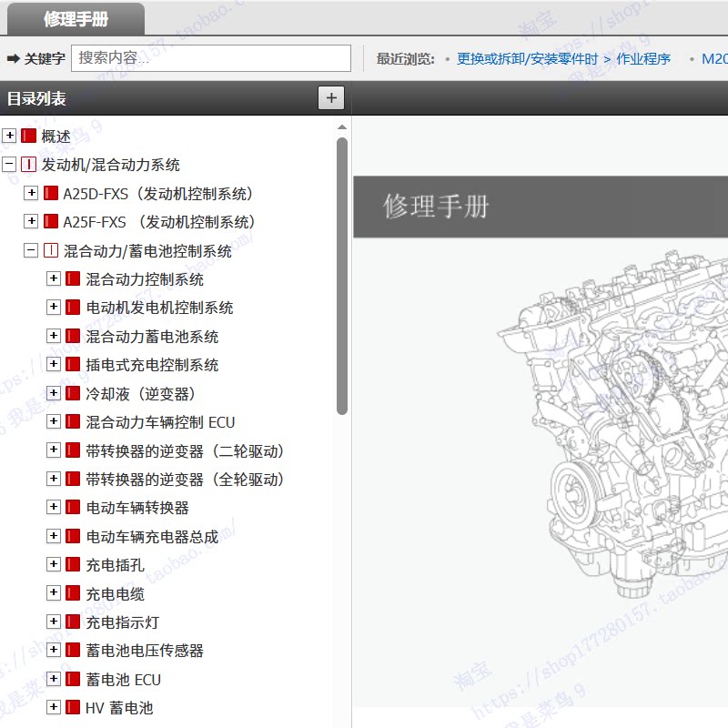Collapse 混合动力/蓄电池控制系统 node

click(31, 250)
